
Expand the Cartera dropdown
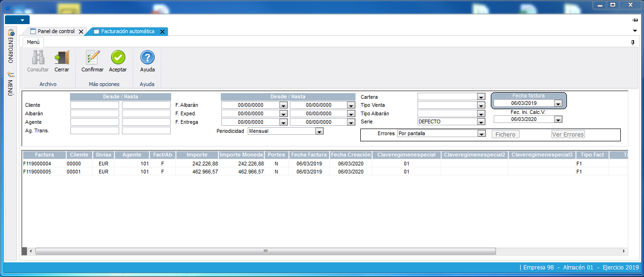(x=481, y=97)
